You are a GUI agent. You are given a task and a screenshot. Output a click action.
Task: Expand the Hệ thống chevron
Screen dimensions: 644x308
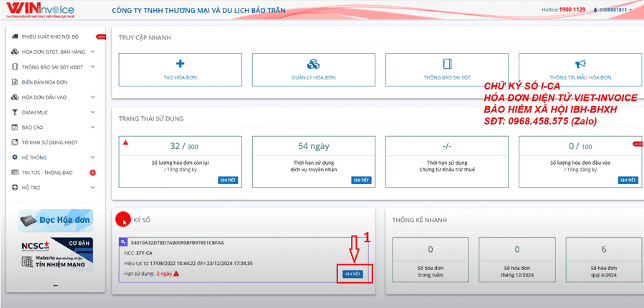point(92,158)
